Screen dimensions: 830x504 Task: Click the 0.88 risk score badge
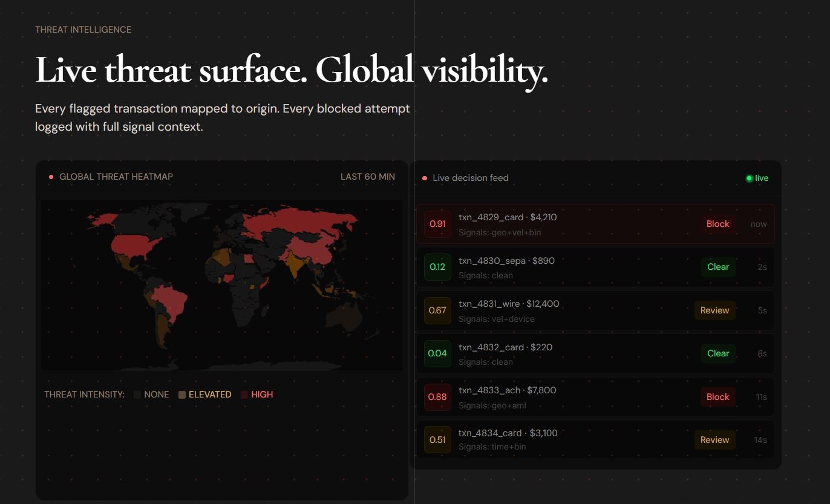pos(437,397)
